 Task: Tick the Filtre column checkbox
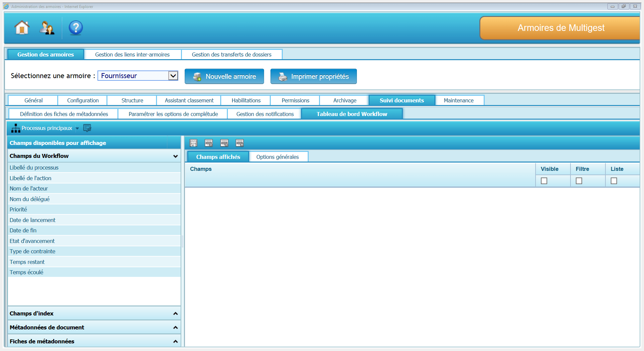(x=579, y=181)
